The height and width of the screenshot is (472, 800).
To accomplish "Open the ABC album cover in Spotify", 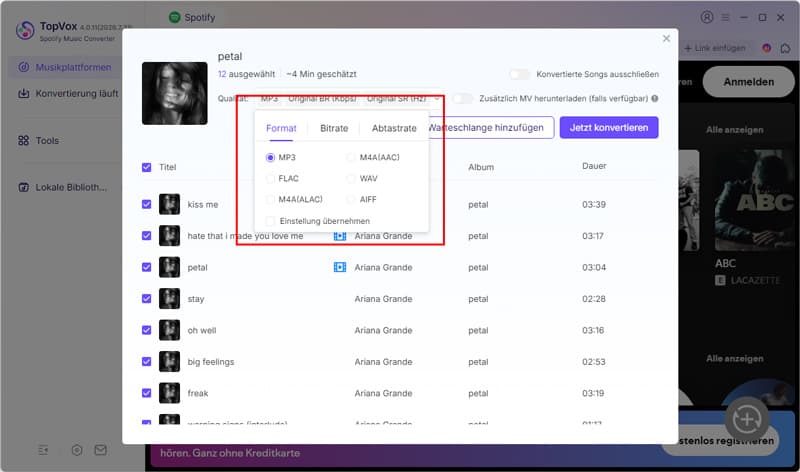I will point(754,201).
